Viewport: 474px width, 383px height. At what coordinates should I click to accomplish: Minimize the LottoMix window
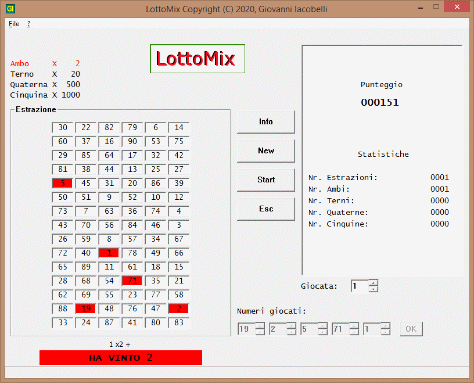(x=421, y=7)
